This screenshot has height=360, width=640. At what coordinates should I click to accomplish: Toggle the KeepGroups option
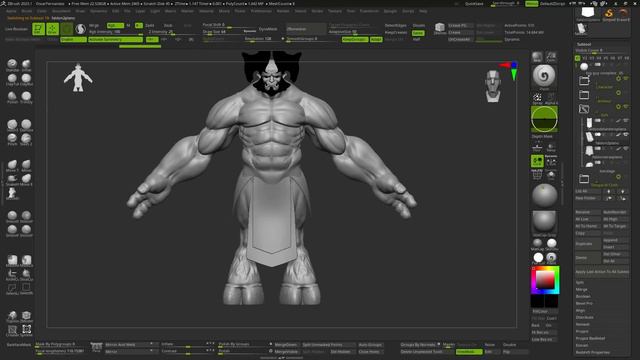click(x=355, y=40)
